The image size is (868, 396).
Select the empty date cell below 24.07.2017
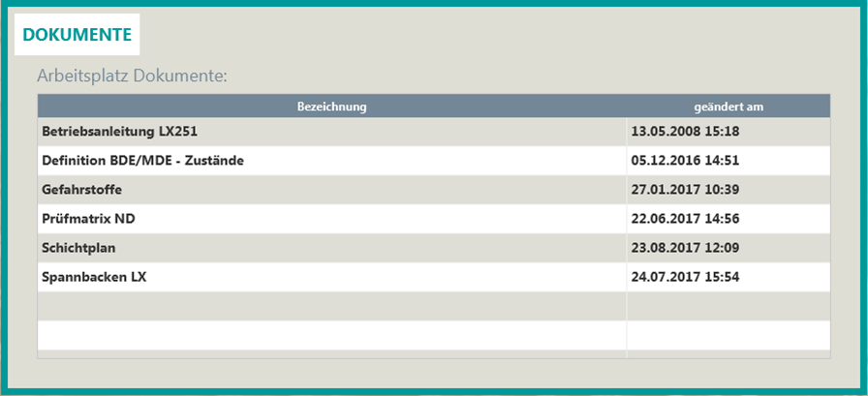click(728, 306)
